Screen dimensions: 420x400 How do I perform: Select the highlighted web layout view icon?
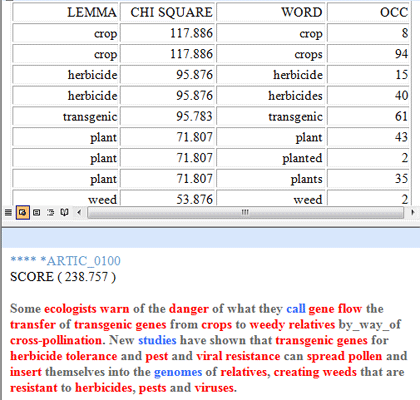tap(23, 212)
